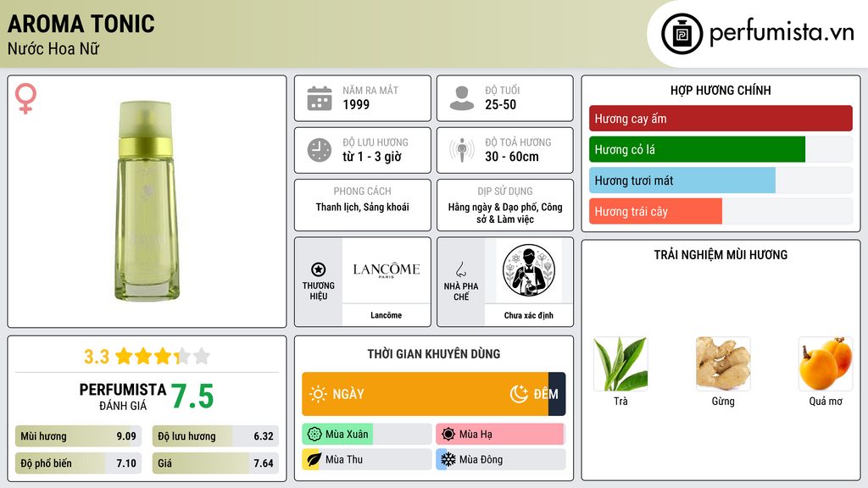
Task: Click the Chưa xác định perfumer caption
Action: coord(529,315)
